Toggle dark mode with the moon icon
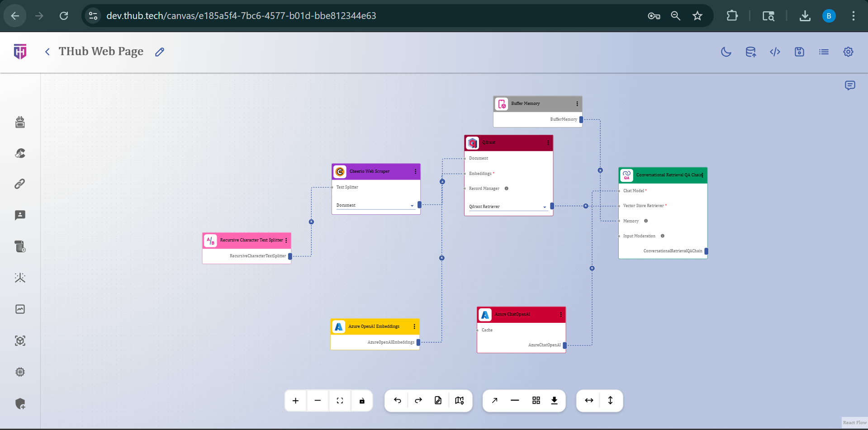Image resolution: width=868 pixels, height=430 pixels. point(726,52)
